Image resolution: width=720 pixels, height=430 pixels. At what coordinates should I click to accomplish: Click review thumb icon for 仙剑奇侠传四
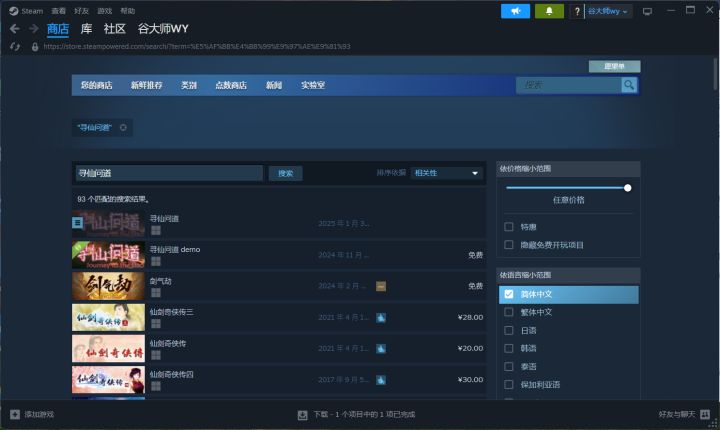[x=381, y=380]
